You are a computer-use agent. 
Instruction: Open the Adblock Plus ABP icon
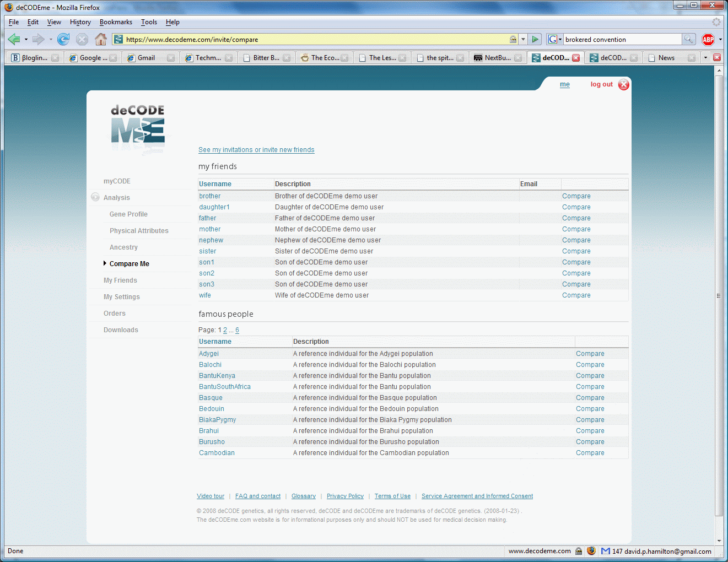click(x=708, y=39)
